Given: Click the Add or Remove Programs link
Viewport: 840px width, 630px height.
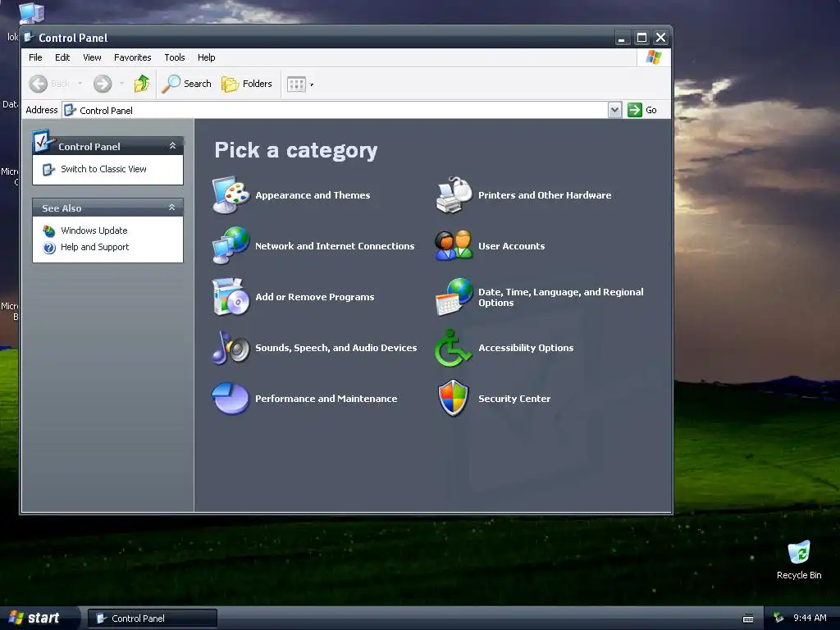Looking at the screenshot, I should [x=314, y=297].
